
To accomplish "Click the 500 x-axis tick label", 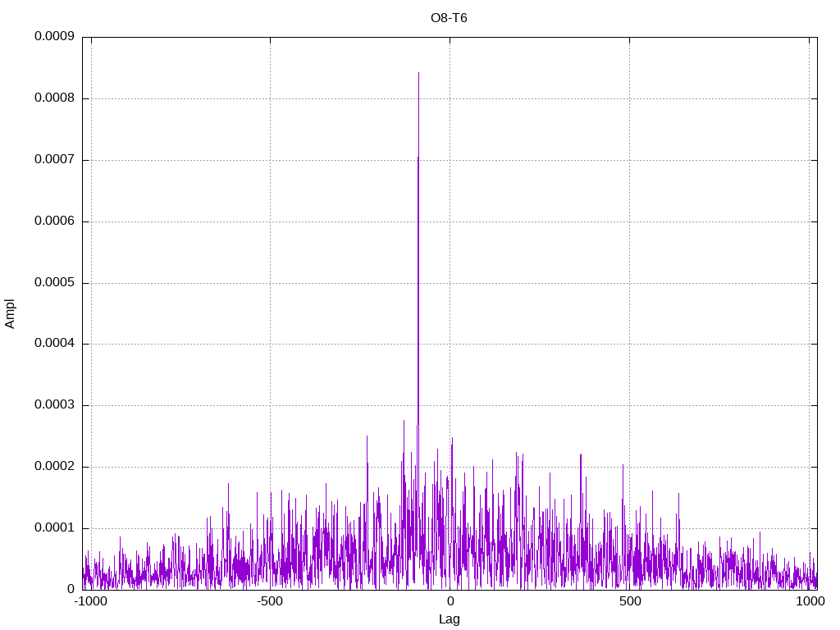I will [x=630, y=601].
